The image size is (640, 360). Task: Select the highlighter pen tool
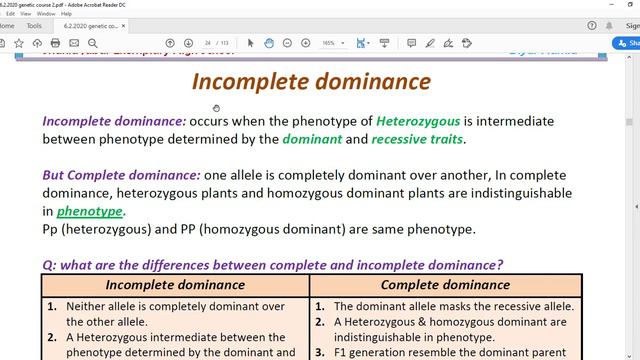(x=430, y=43)
